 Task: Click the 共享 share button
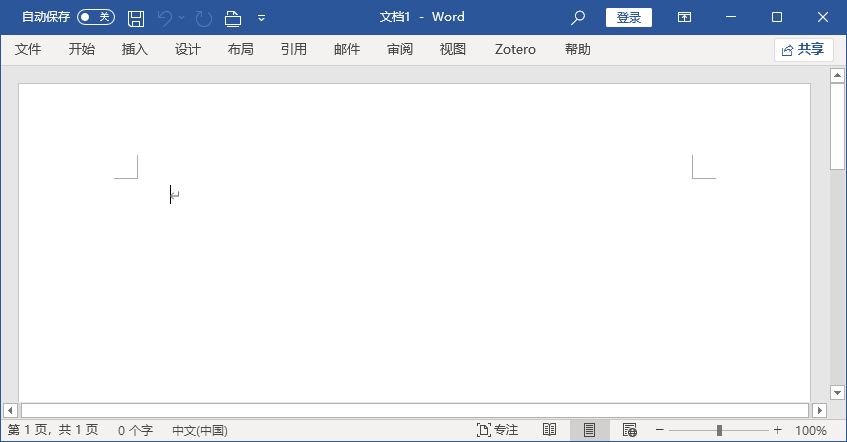[803, 50]
